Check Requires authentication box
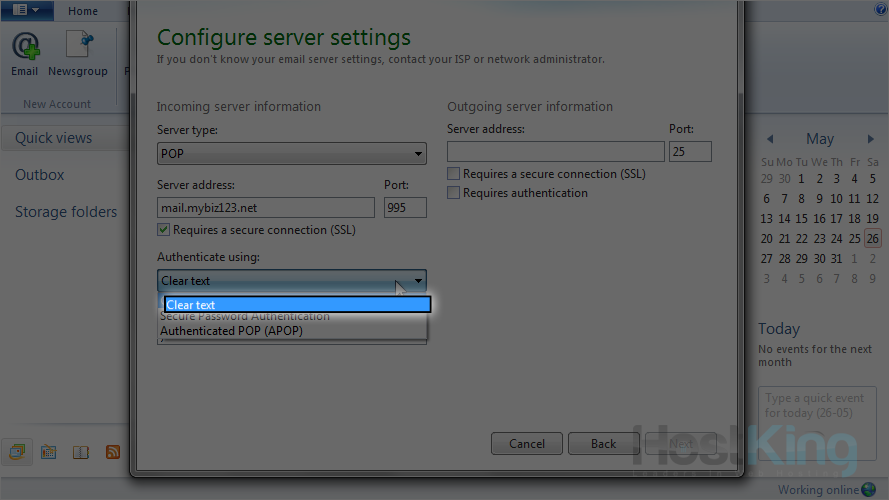The height and width of the screenshot is (500, 889). click(454, 193)
